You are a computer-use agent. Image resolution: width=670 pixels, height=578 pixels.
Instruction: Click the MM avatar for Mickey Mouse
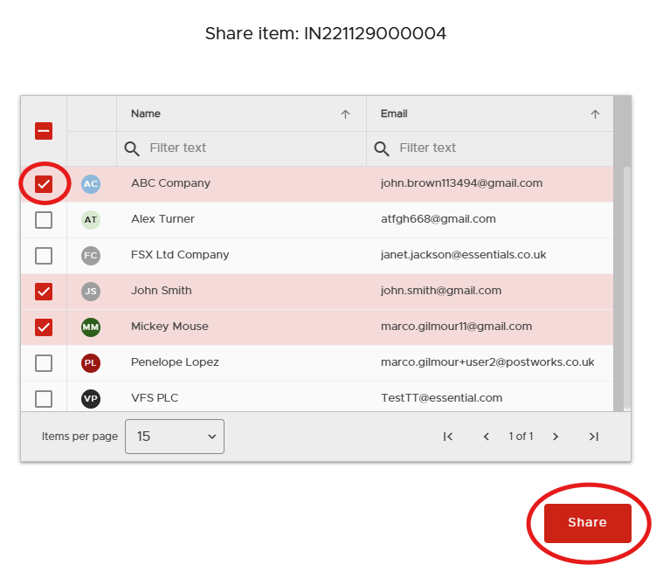point(91,327)
